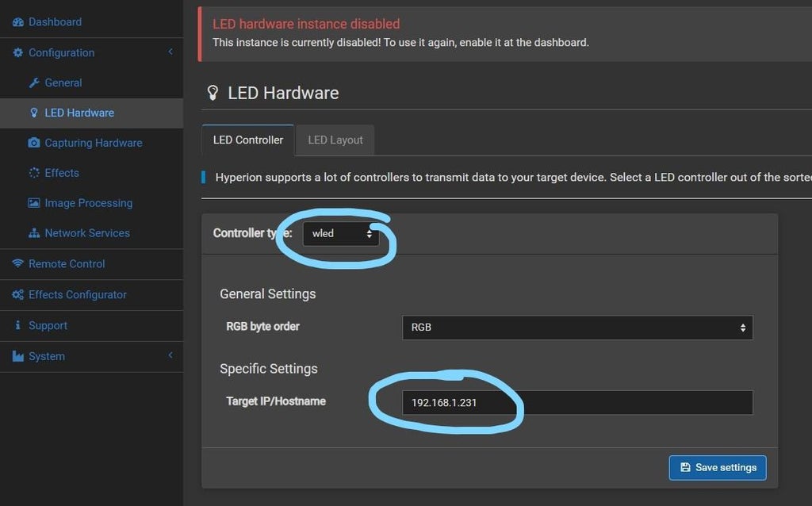The height and width of the screenshot is (506, 812).
Task: Click the Save settings button
Action: [x=717, y=467]
